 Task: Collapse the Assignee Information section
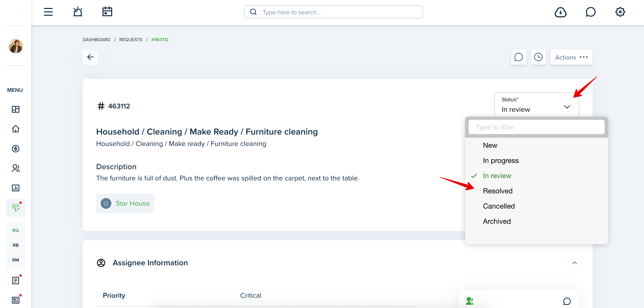tap(574, 263)
